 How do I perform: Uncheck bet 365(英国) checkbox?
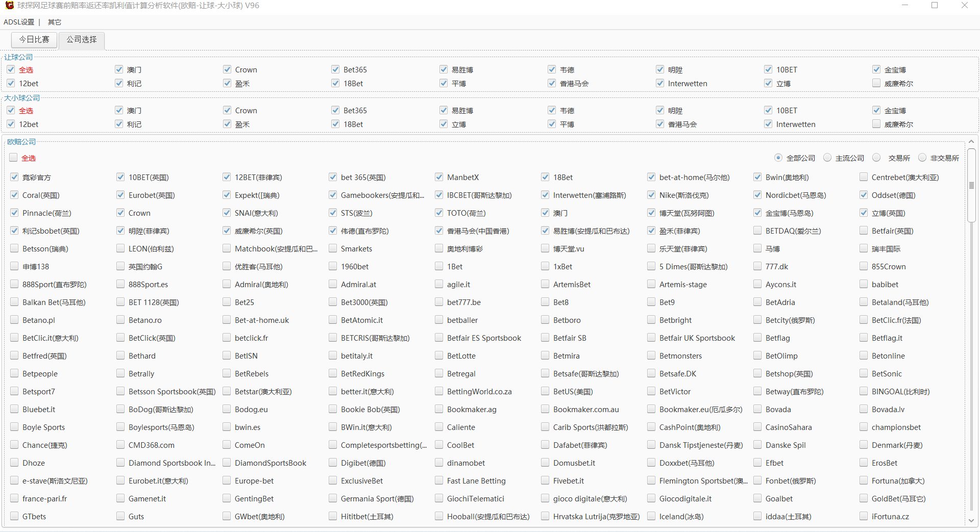tap(333, 177)
